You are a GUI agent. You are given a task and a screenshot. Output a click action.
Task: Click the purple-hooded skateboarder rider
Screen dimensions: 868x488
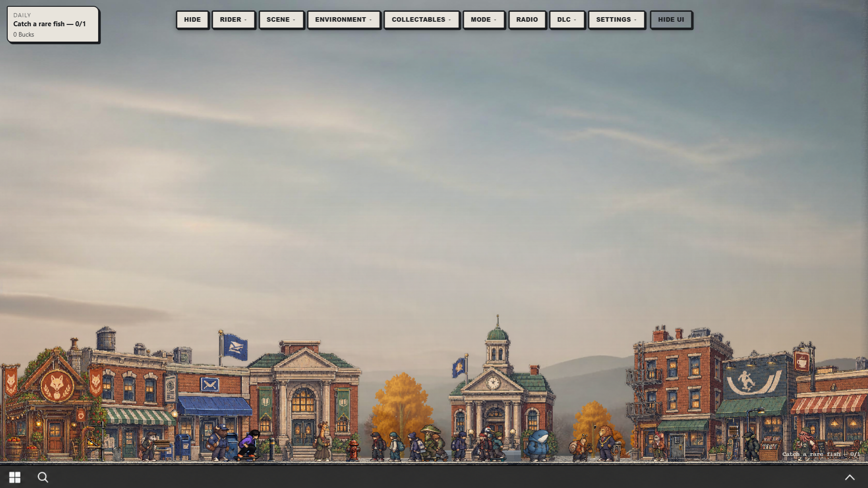click(x=249, y=445)
